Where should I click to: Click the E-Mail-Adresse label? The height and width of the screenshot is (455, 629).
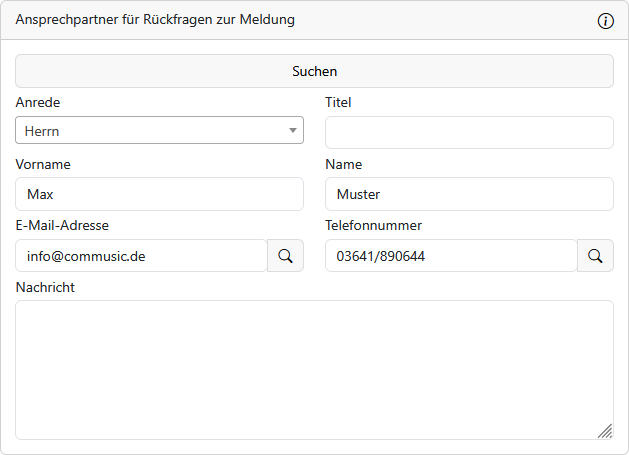(x=62, y=225)
